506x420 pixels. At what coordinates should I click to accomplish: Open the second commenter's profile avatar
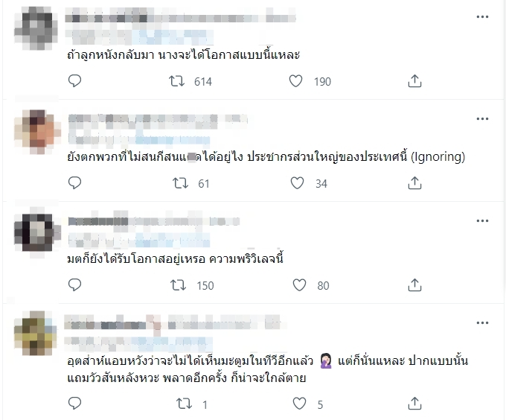tap(37, 132)
